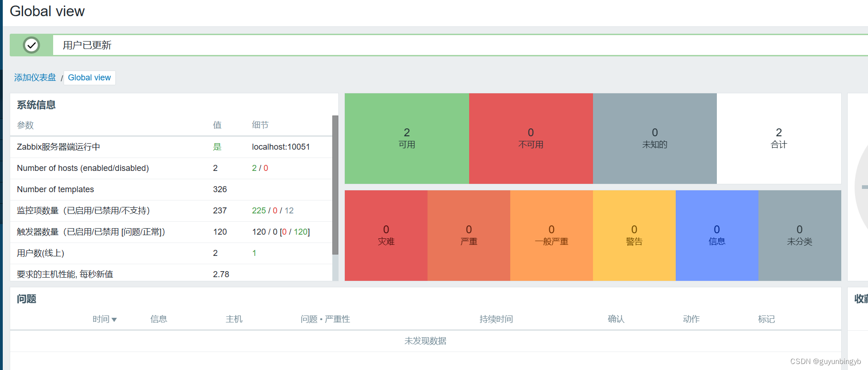Click the 主机 column header in problems
This screenshot has height=370, width=868.
[234, 319]
